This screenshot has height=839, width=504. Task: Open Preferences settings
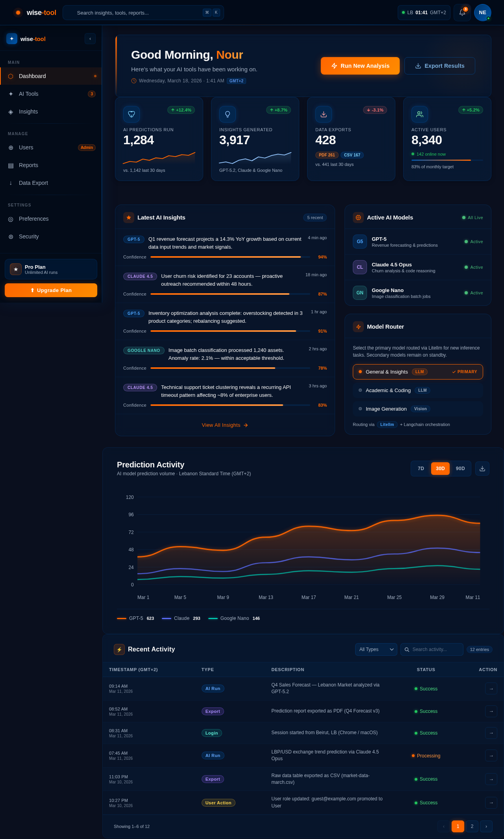point(51,219)
